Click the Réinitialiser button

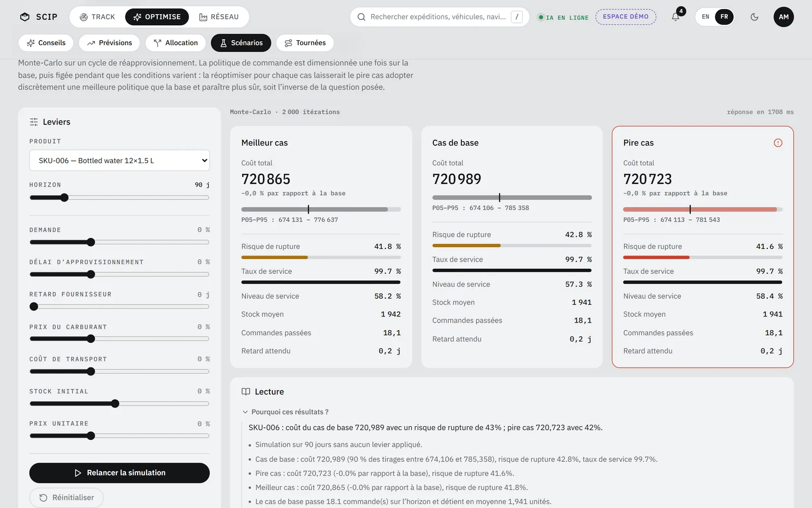tap(66, 498)
